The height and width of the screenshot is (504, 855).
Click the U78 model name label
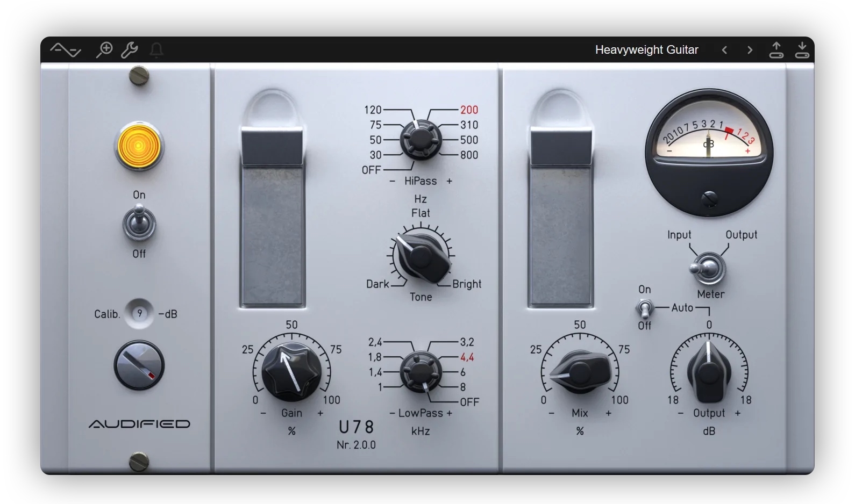[x=356, y=427]
